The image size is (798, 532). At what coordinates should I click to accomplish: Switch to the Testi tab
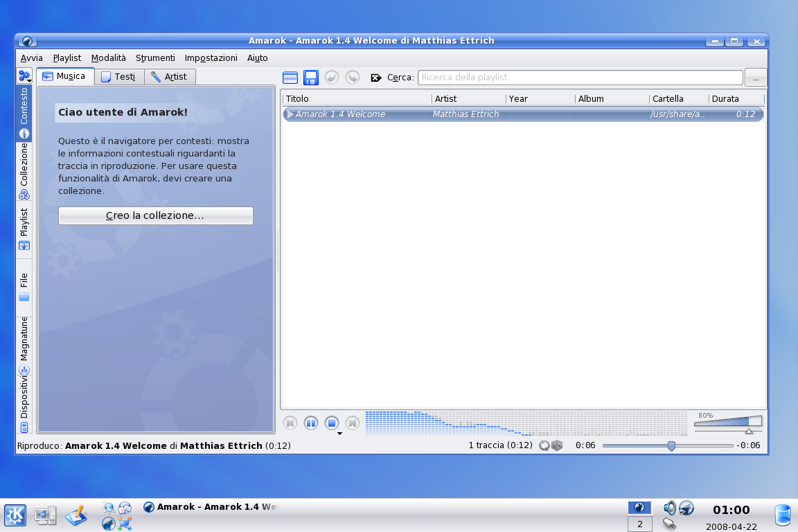[x=119, y=77]
